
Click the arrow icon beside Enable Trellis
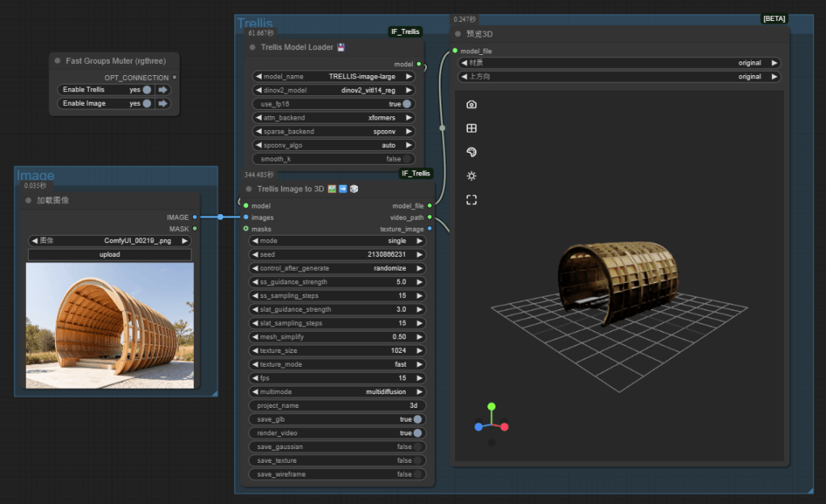pyautogui.click(x=162, y=90)
